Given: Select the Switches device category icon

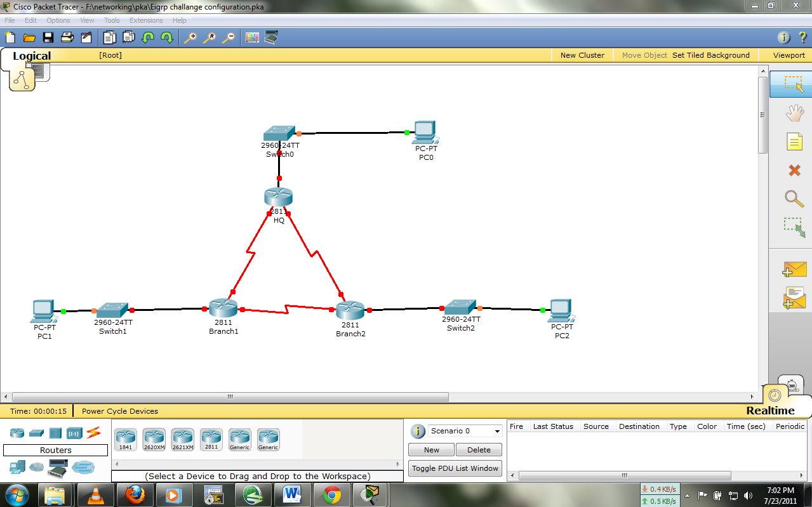Looking at the screenshot, I should pos(36,433).
